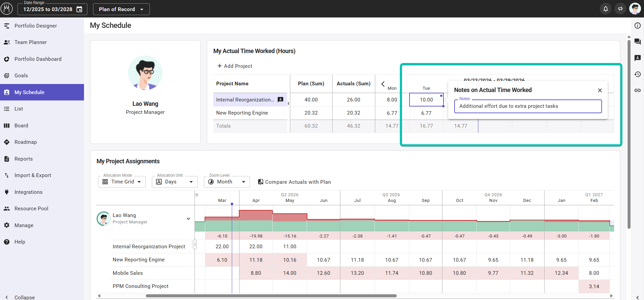Viewport: 644px width, 300px height.
Task: Go to Roadmap in the sidebar
Action: [x=26, y=142]
